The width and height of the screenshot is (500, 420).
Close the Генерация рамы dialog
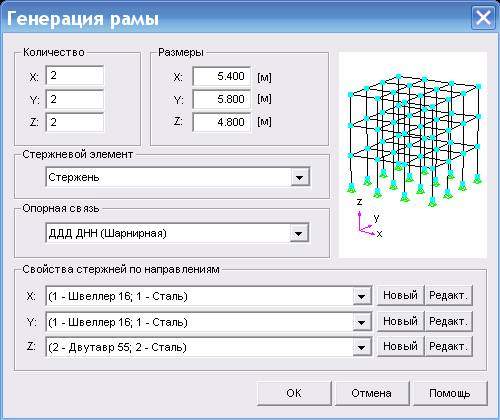(x=483, y=17)
